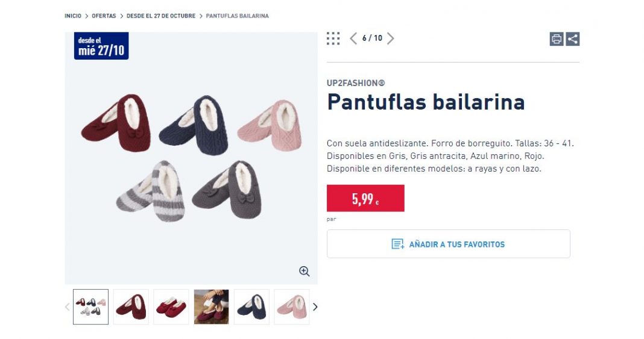Print this product page
The height and width of the screenshot is (339, 644).
point(557,39)
